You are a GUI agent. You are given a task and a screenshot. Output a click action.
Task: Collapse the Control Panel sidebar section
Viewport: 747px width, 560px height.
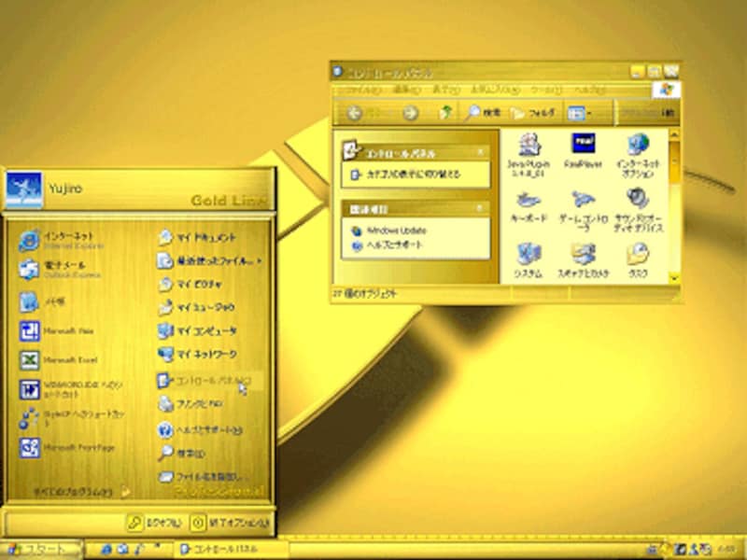point(481,152)
